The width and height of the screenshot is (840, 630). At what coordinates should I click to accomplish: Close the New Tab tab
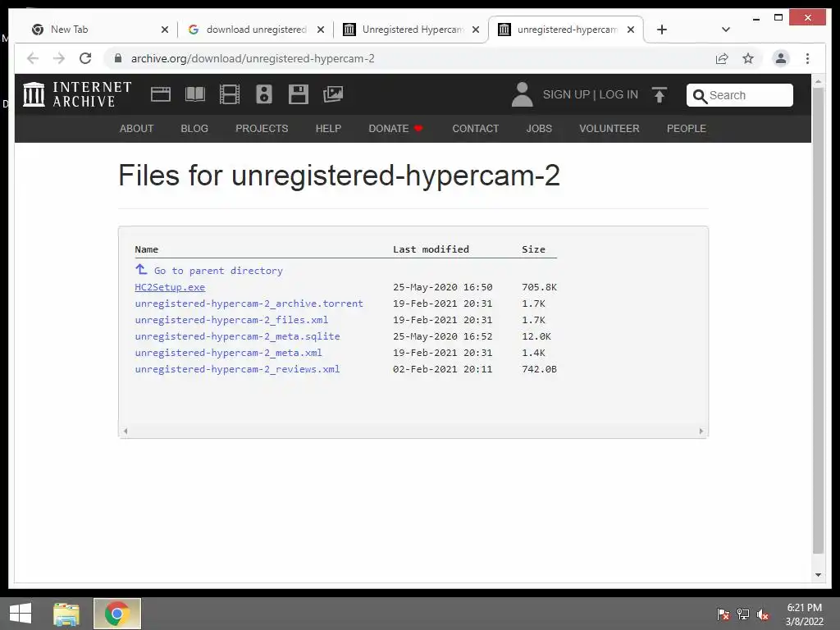click(165, 30)
